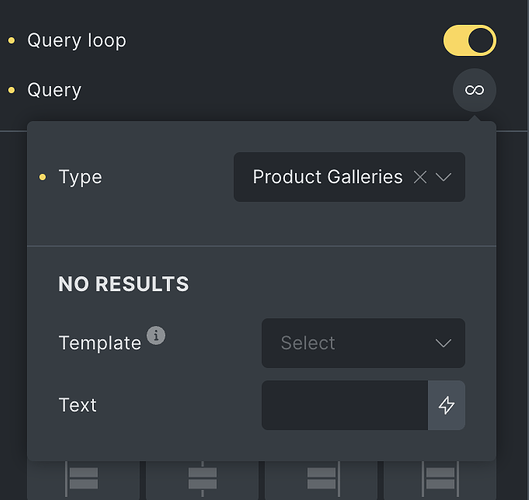
Task: Open dynamic data lightning bolt picker
Action: (x=446, y=405)
